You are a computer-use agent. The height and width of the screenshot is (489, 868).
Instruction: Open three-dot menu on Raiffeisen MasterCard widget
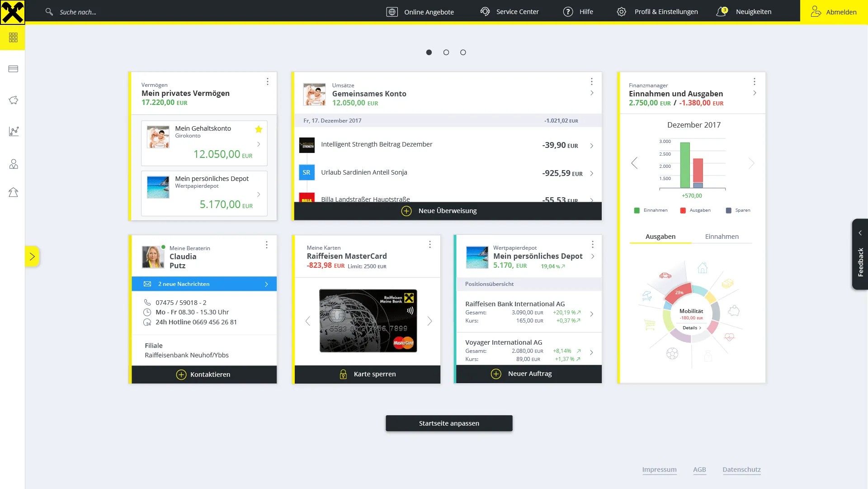tap(430, 244)
